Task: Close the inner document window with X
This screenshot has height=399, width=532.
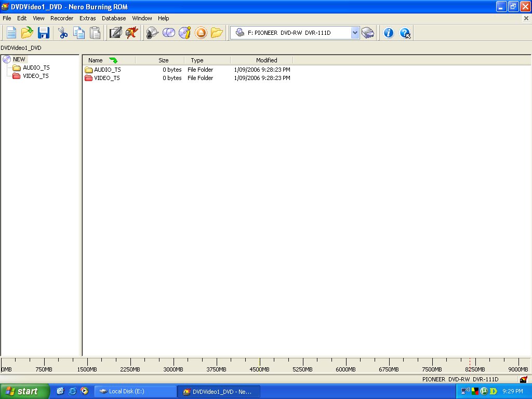Action: click(x=526, y=18)
